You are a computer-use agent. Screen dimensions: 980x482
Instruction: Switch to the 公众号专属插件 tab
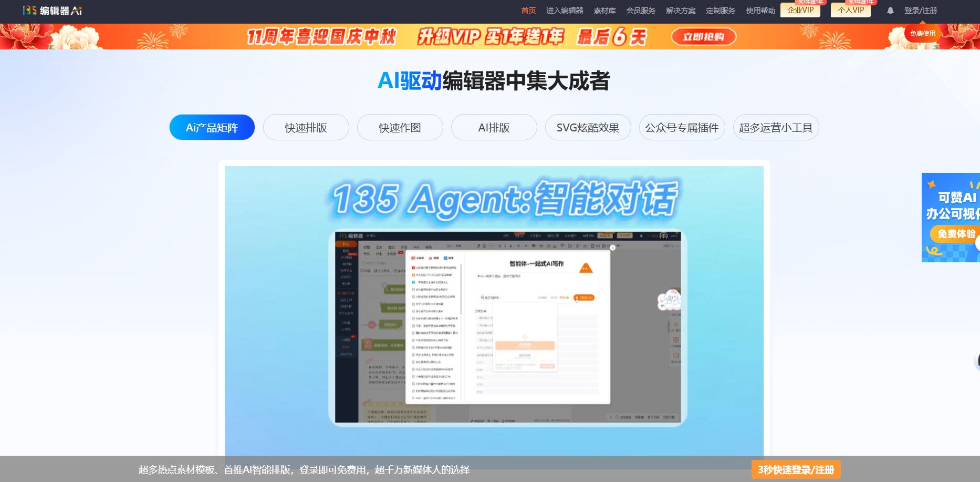tap(681, 127)
